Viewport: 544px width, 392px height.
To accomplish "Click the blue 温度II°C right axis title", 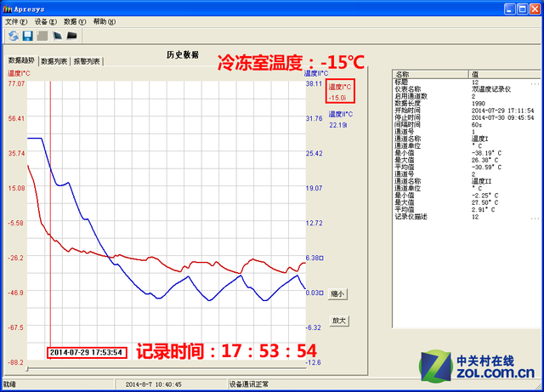I will click(x=316, y=73).
